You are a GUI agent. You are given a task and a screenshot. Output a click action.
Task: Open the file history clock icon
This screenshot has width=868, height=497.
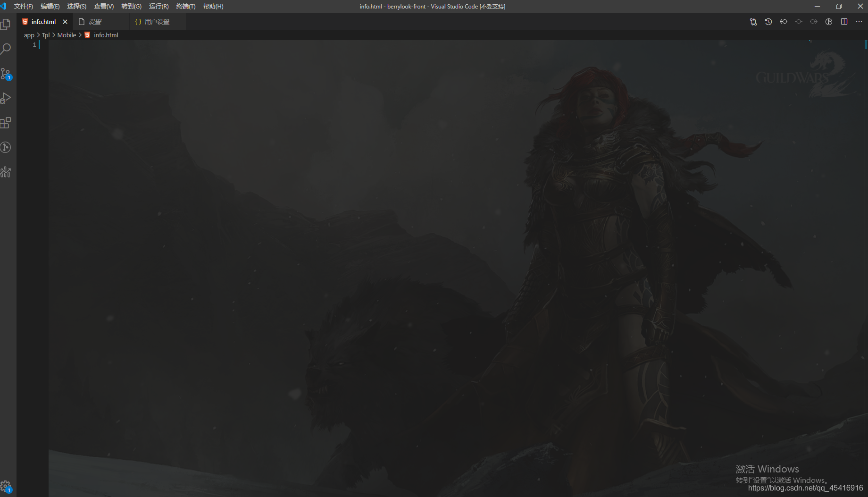pos(768,22)
